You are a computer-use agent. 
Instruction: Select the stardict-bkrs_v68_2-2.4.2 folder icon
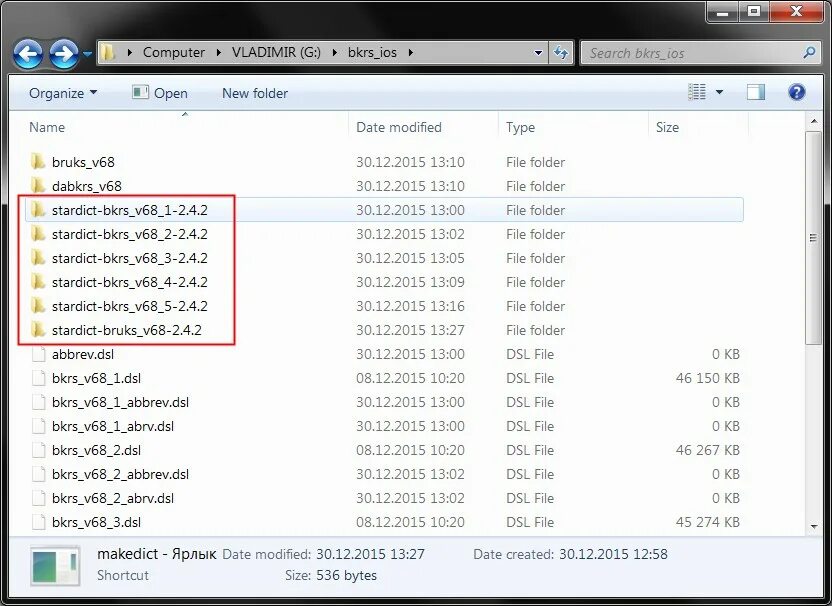point(38,233)
